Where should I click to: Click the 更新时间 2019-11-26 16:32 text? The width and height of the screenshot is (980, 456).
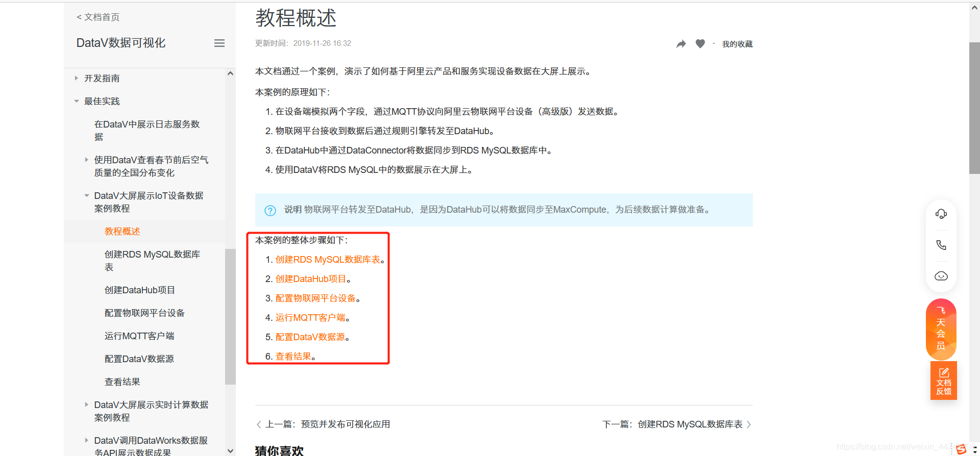click(303, 43)
